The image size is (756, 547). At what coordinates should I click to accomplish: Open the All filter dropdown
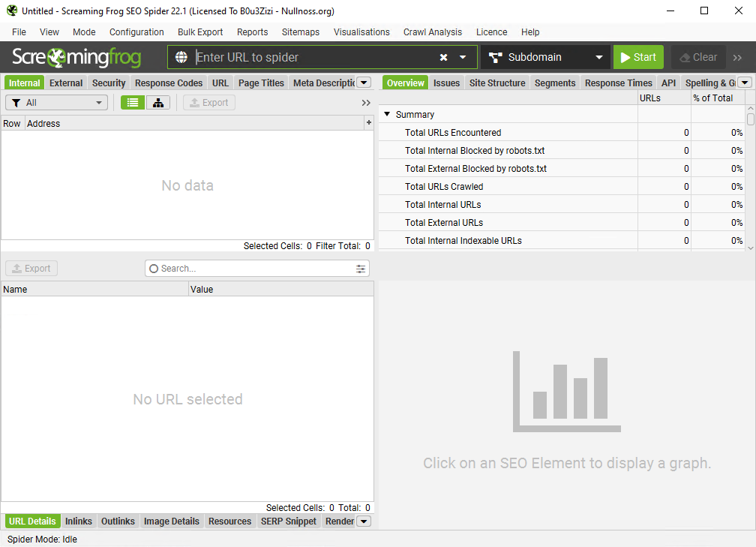[x=56, y=103]
